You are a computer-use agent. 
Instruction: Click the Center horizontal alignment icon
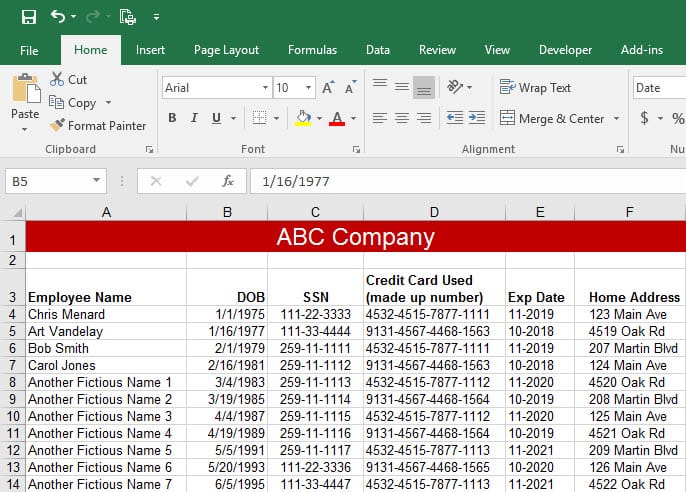[401, 118]
